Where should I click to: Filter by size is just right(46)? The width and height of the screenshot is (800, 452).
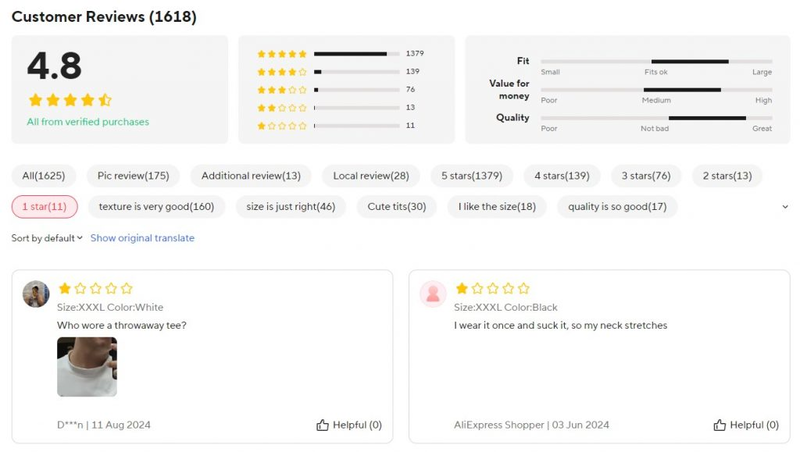(x=290, y=207)
